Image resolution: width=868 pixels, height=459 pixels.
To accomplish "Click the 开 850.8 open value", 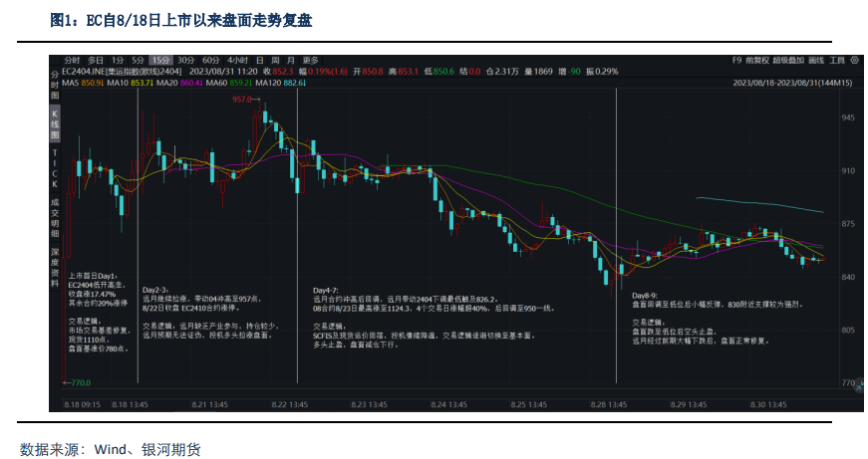I will 368,72.
